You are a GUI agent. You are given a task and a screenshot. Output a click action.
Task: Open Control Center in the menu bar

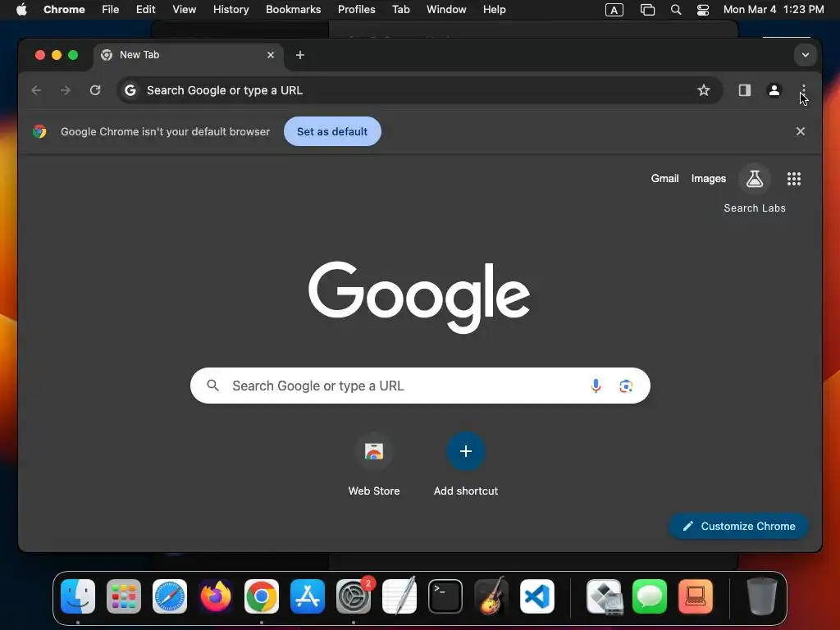702,10
